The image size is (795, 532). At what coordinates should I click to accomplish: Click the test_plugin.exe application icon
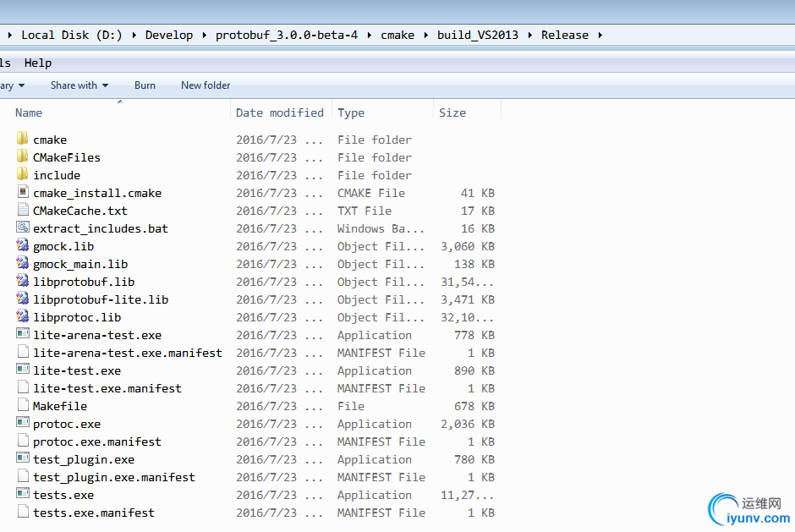pyautogui.click(x=22, y=458)
